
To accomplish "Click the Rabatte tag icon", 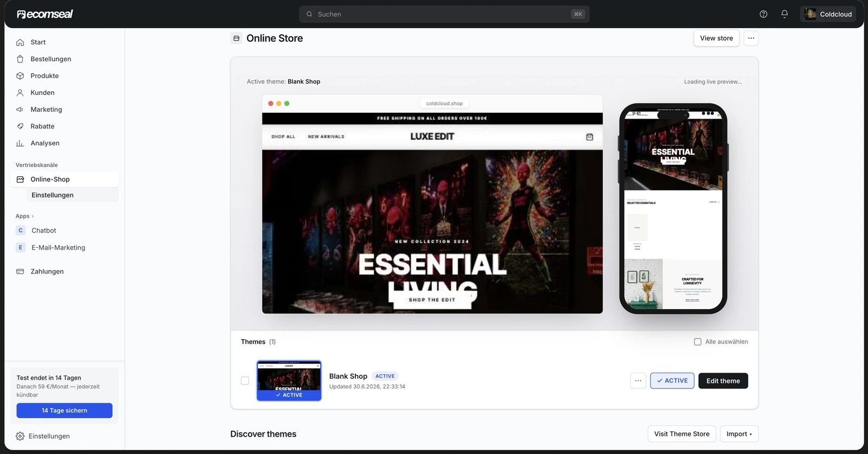I will [20, 126].
